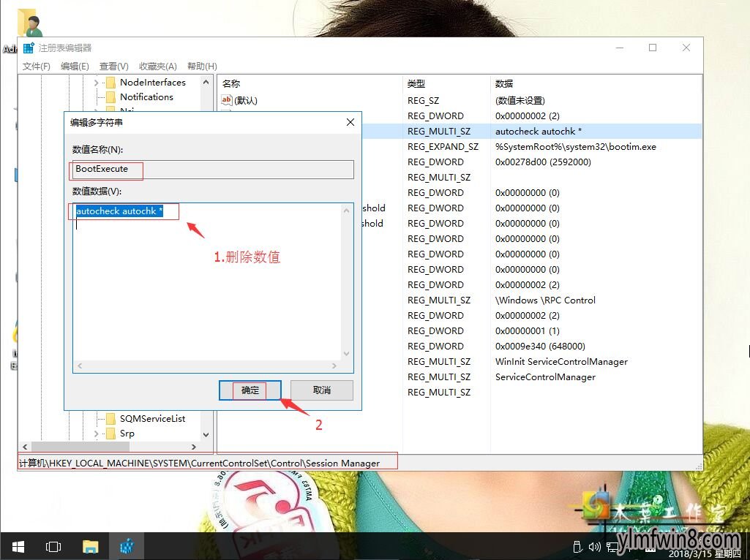
Task: Click the SQMServiceList folder icon
Action: [110, 419]
